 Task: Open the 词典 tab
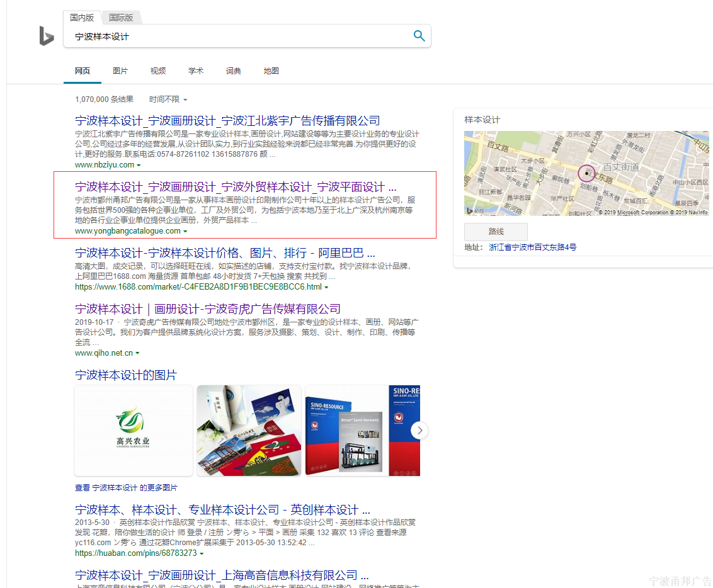coord(233,71)
